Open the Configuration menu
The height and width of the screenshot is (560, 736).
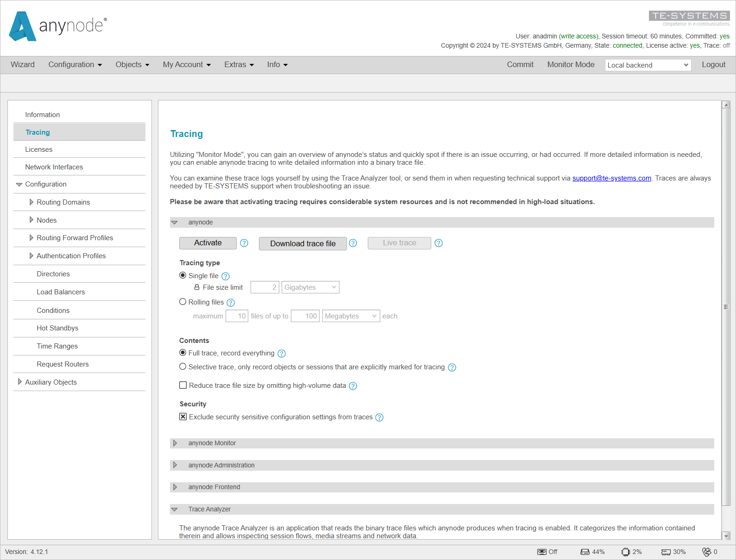pyautogui.click(x=75, y=65)
